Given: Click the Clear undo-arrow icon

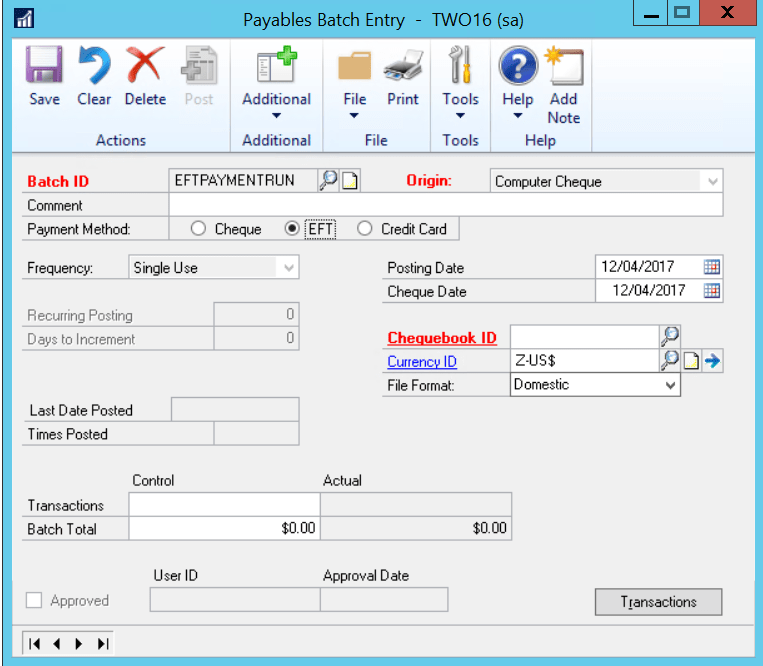Looking at the screenshot, I should [x=94, y=68].
